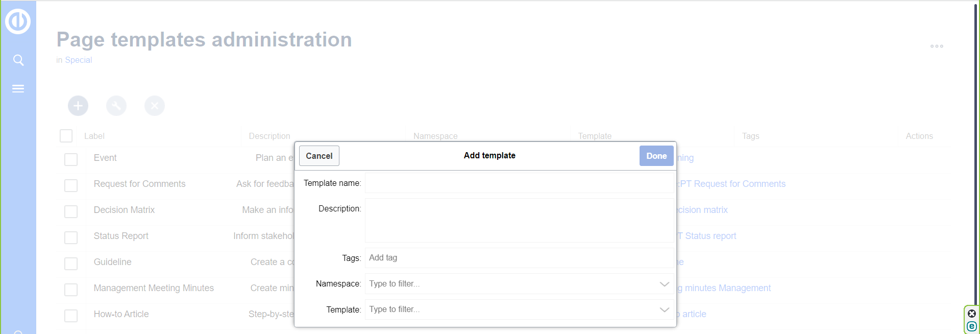Image resolution: width=980 pixels, height=334 pixels.
Task: Click the Cancel button in dialog
Action: (x=319, y=156)
